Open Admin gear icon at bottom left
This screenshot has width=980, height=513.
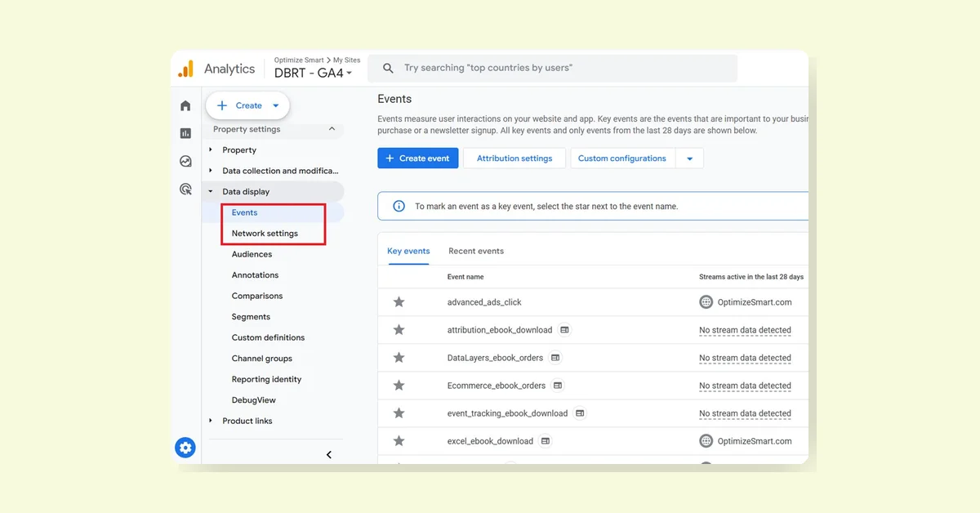click(185, 448)
